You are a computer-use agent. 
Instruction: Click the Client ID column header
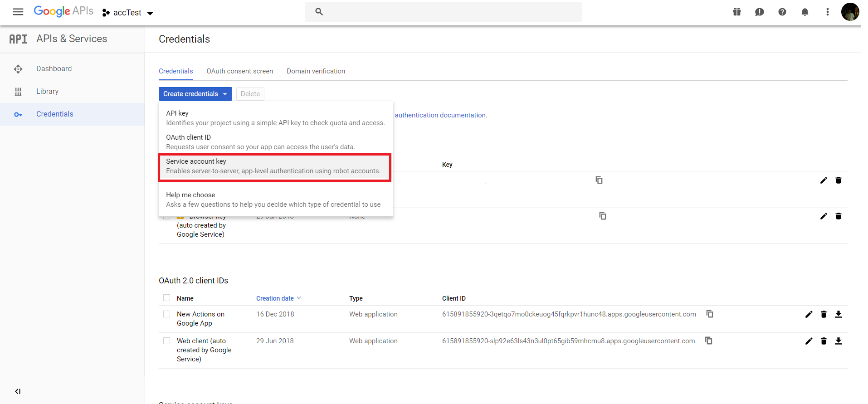[454, 298]
